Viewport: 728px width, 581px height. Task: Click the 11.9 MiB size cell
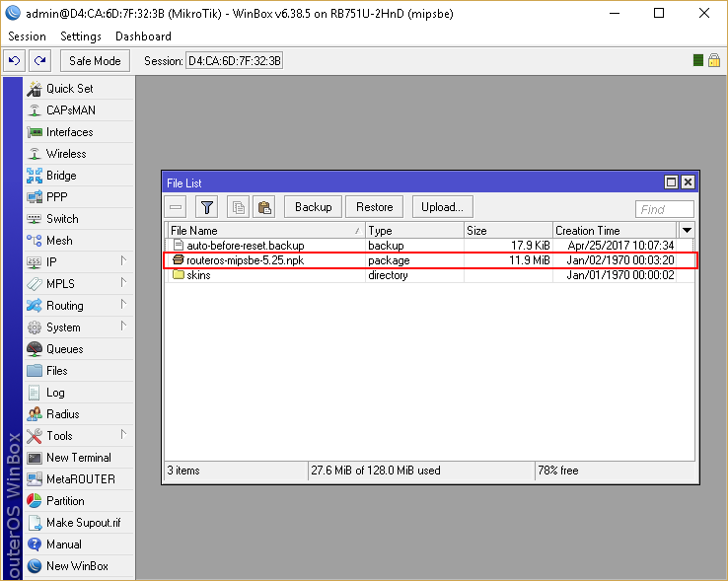[x=530, y=260]
